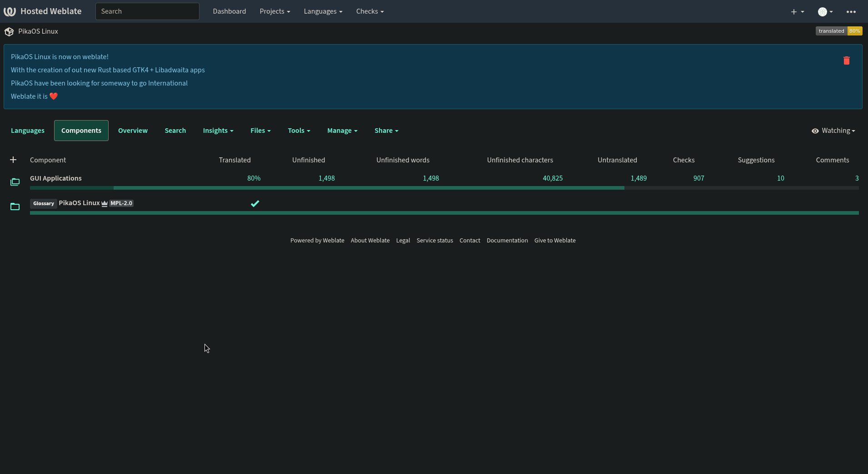Click the crown icon next to PikaOS Linux

point(105,203)
